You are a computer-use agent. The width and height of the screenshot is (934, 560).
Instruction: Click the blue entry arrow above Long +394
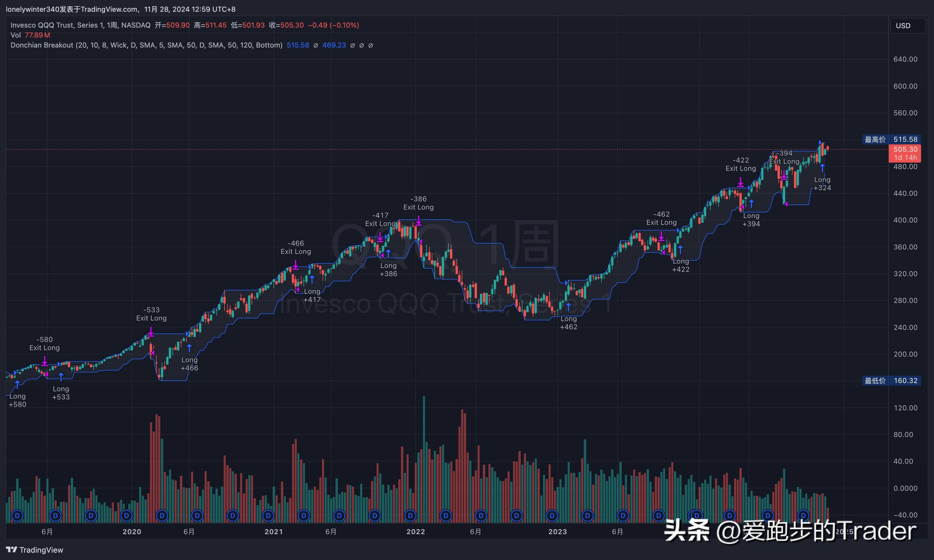coord(751,204)
